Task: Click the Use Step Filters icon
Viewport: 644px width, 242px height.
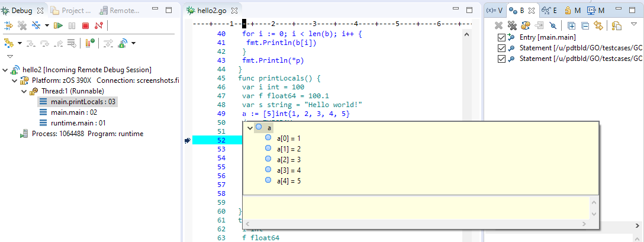Action: click(108, 43)
